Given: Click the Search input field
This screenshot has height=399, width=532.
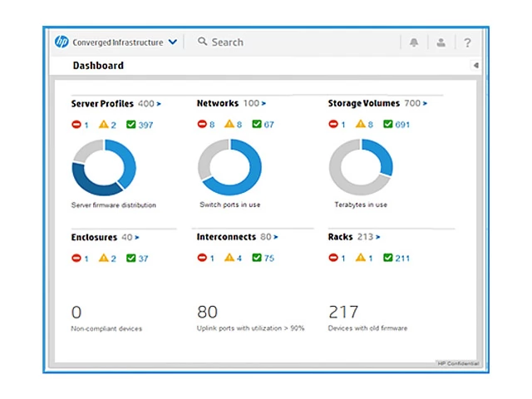Looking at the screenshot, I should 291,42.
